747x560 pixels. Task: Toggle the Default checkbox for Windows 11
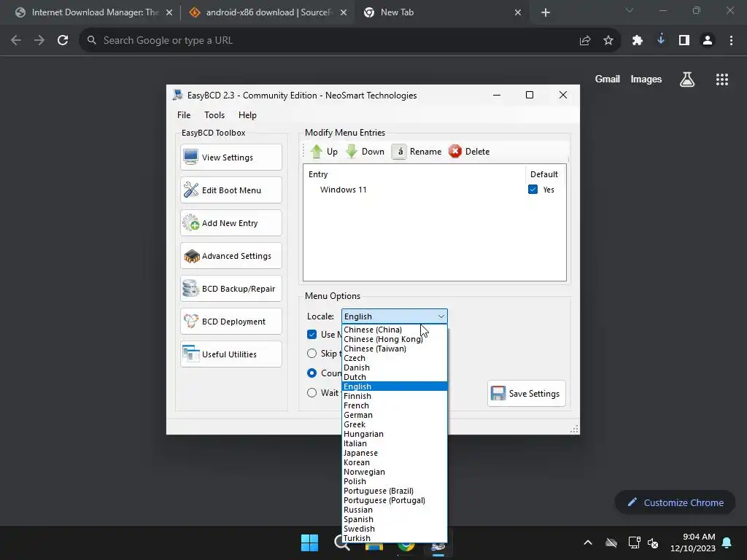pyautogui.click(x=533, y=190)
